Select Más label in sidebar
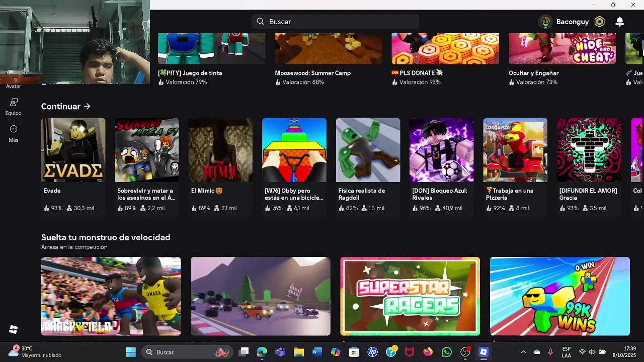This screenshot has height=362, width=644. (14, 140)
